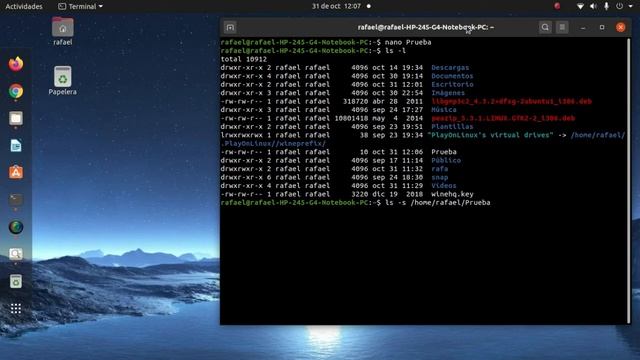Viewport: 640px width, 360px height.
Task: Click the 'Documentos' directory name
Action: click(452, 76)
